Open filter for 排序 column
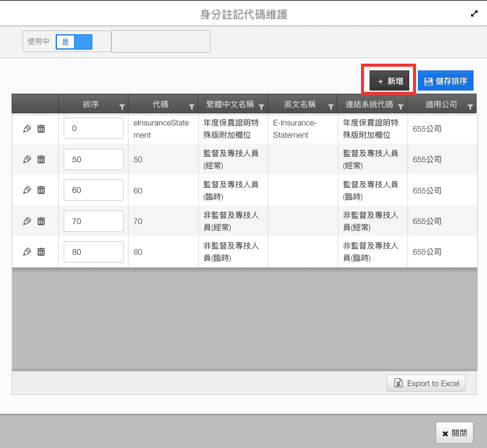This screenshot has width=487, height=448. [122, 106]
